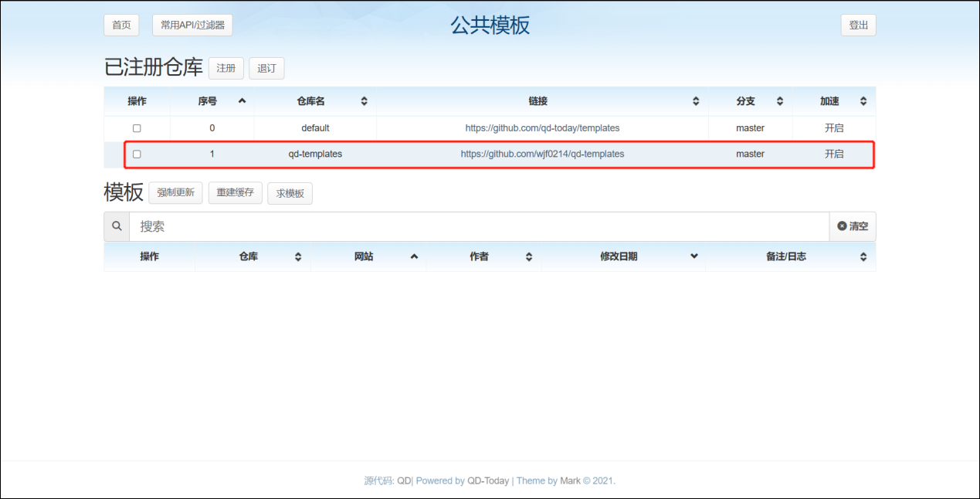Click the search magnifier icon
980x499 pixels.
pos(117,226)
